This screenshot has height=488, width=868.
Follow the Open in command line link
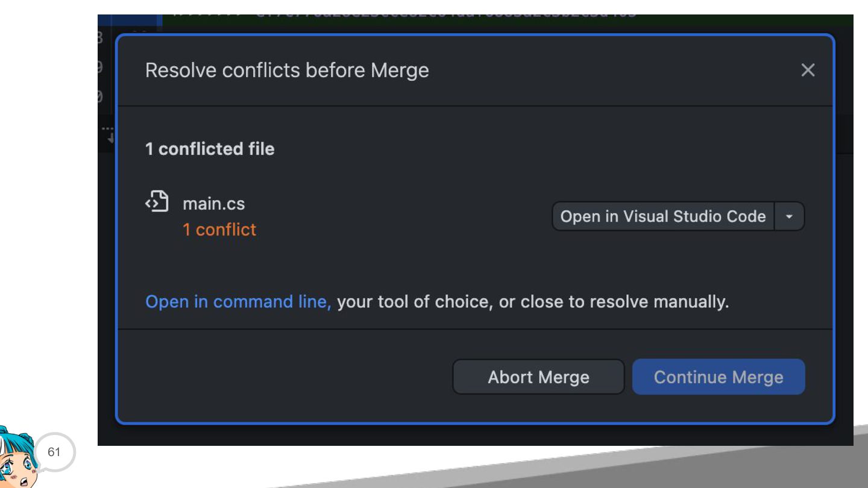(238, 301)
